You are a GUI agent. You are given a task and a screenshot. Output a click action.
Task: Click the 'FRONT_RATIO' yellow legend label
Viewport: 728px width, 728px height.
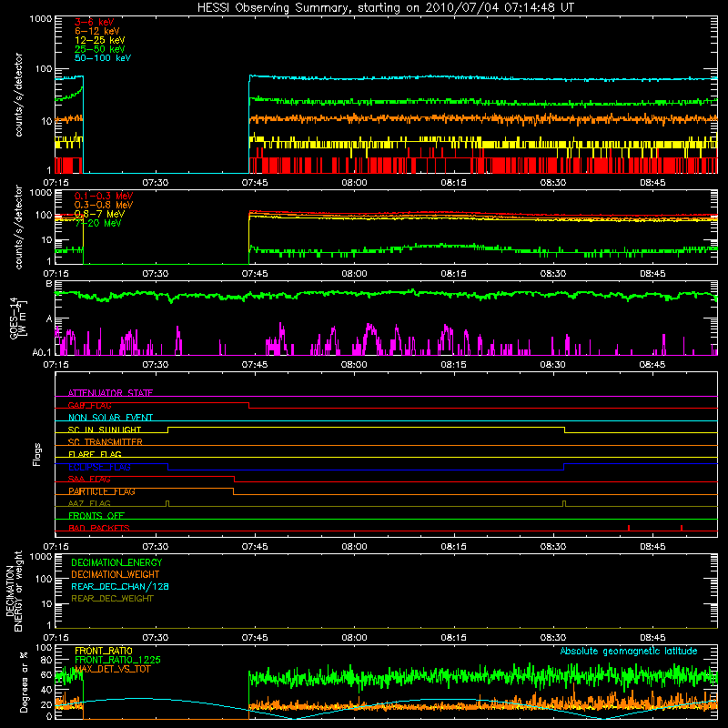coord(104,651)
